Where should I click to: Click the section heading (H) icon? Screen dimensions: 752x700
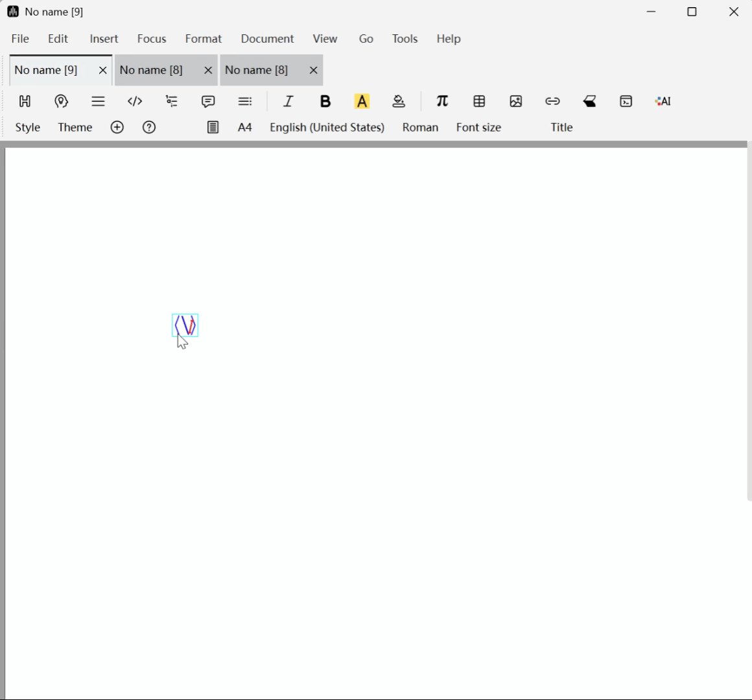coord(25,101)
